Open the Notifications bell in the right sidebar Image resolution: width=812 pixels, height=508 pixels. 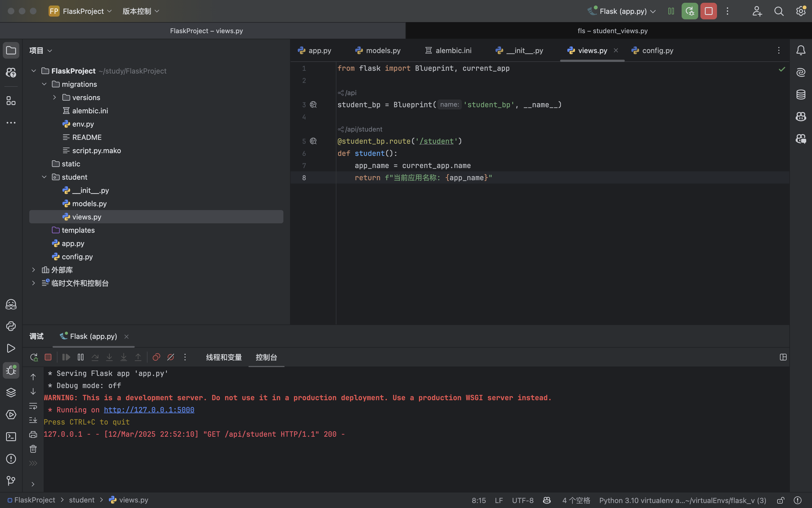[x=801, y=50]
